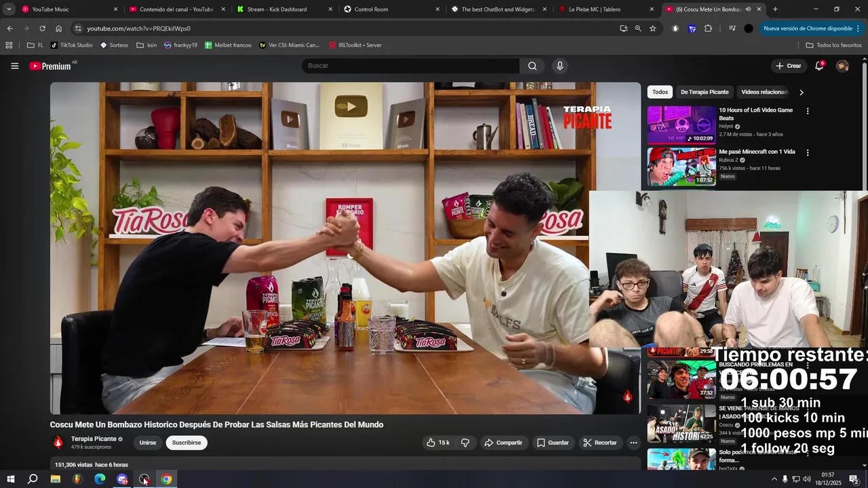
Task: Open a new browser tab
Action: (775, 9)
